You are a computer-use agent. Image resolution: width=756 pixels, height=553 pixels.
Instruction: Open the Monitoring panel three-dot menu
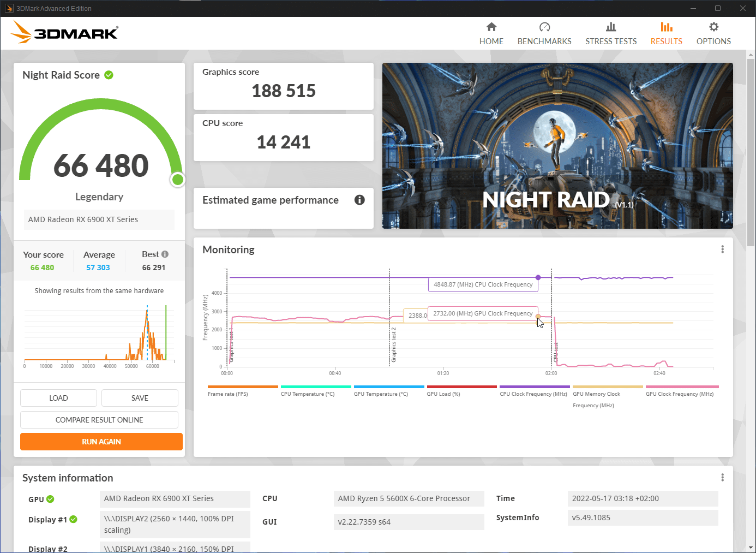click(722, 249)
